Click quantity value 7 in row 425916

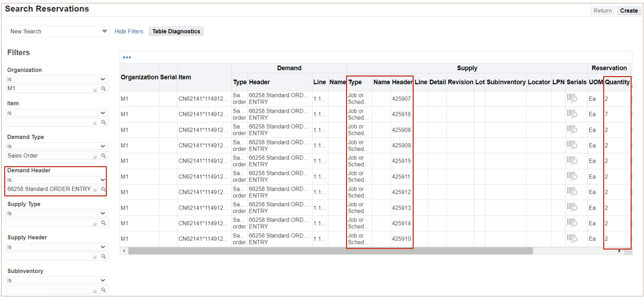(x=606, y=114)
